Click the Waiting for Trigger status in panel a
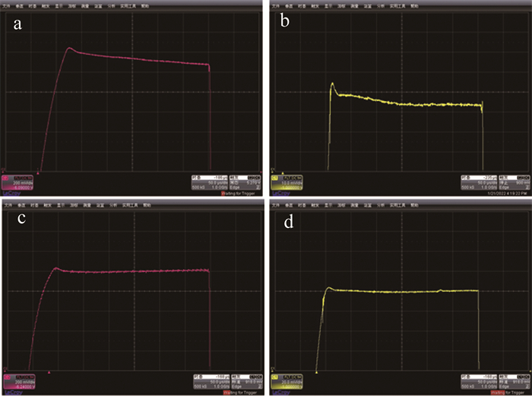This screenshot has width=532, height=396. point(239,193)
